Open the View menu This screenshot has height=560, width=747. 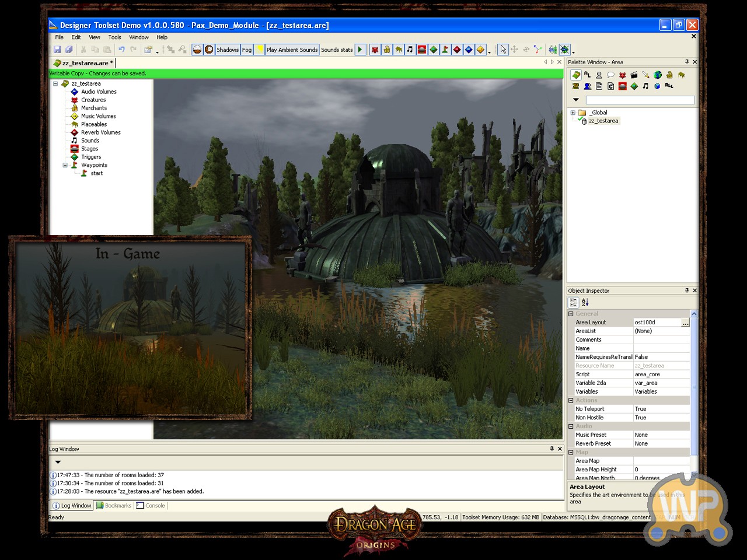pyautogui.click(x=95, y=37)
